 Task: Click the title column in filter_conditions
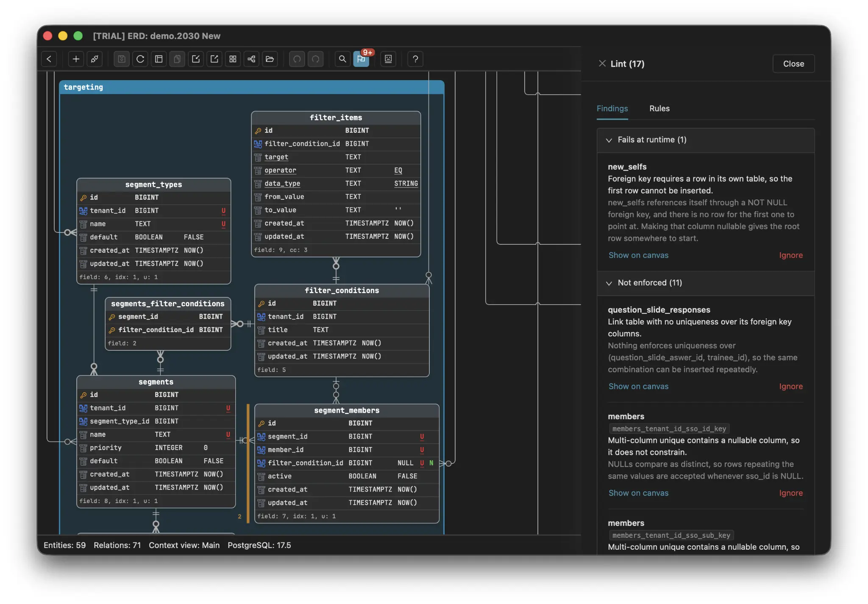(x=342, y=330)
